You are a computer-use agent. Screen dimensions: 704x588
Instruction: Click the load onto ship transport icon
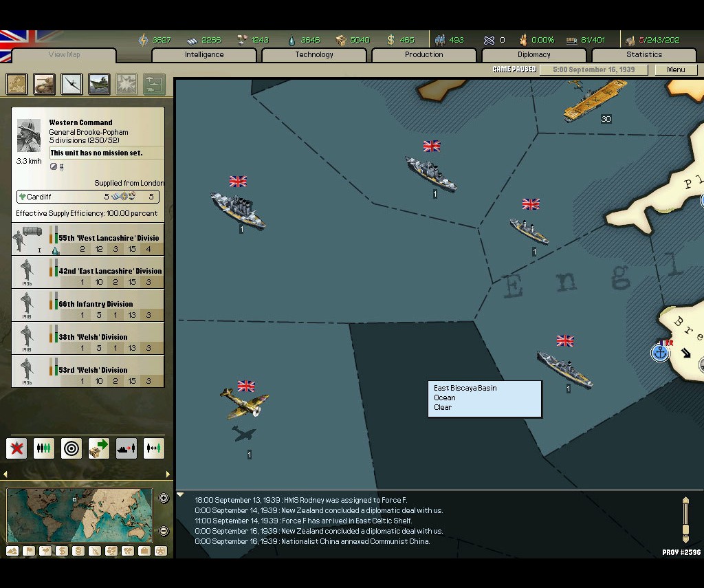(126, 448)
